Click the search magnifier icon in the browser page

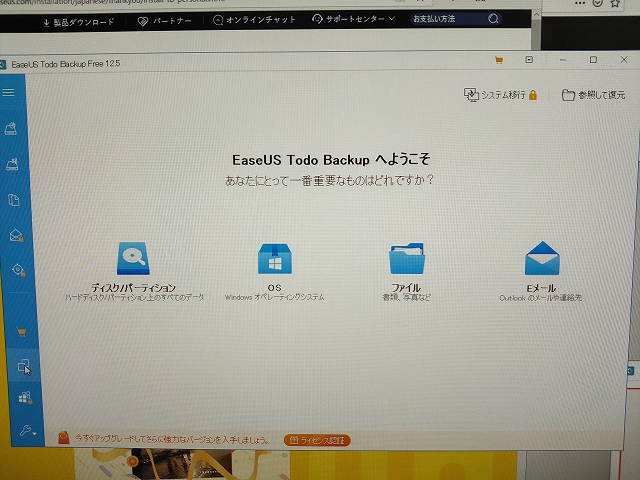coord(493,19)
